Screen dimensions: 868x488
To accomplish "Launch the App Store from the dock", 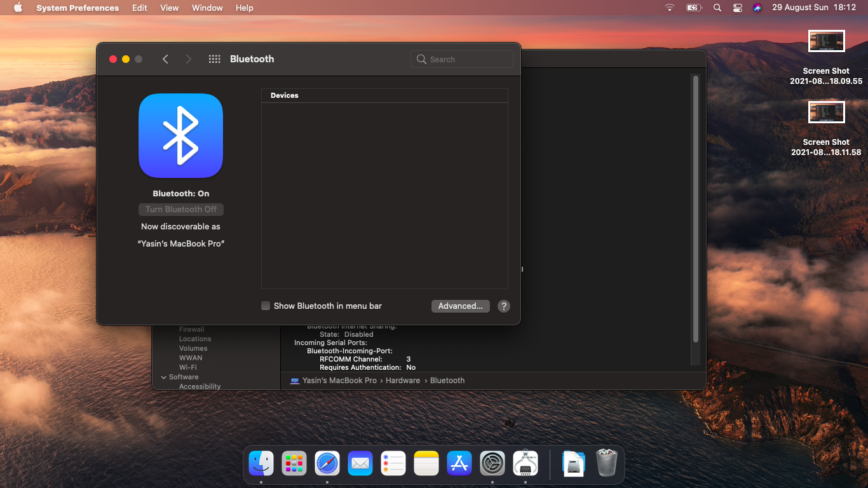I will click(459, 463).
